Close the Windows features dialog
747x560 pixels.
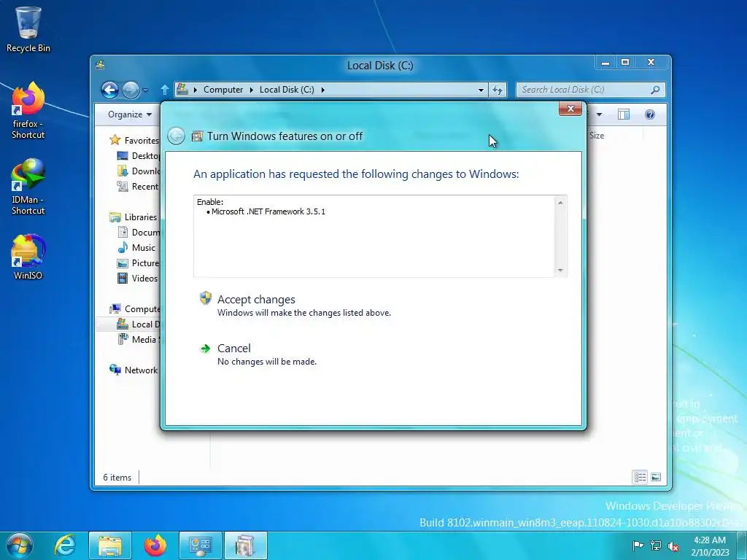coord(570,109)
